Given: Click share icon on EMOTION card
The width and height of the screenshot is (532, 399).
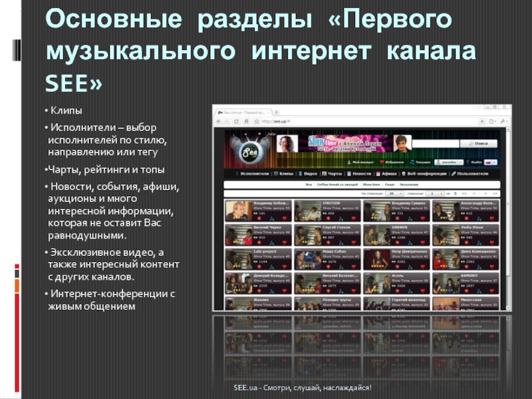Looking at the screenshot, I should (341, 219).
